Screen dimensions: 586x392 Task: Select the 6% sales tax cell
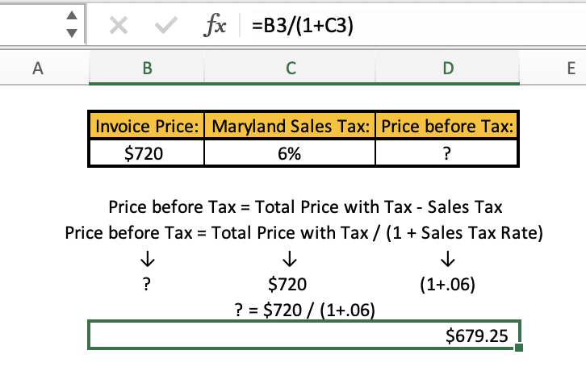(x=290, y=153)
